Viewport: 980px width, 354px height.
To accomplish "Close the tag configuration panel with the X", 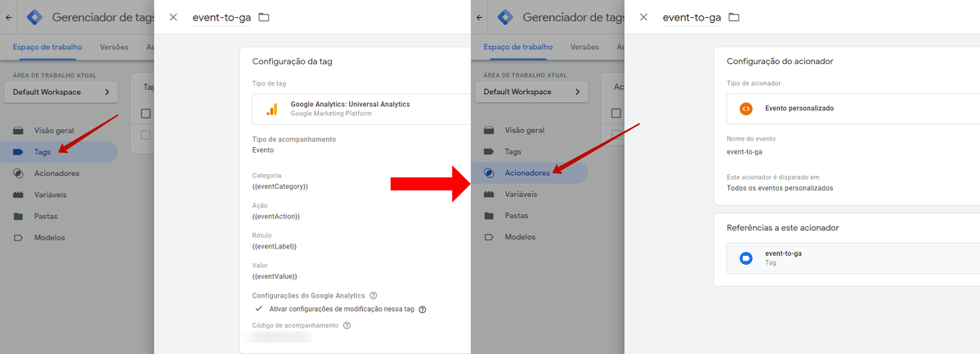I will pyautogui.click(x=173, y=17).
